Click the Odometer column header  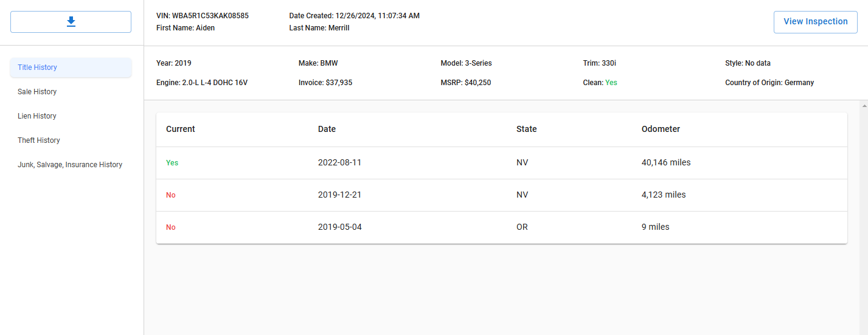pyautogui.click(x=661, y=129)
